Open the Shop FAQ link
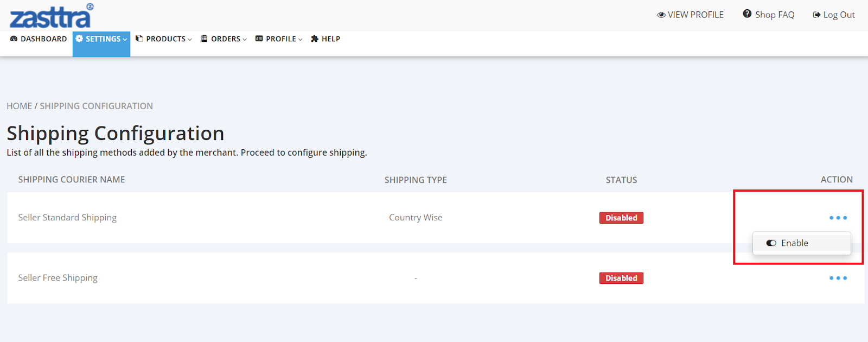This screenshot has height=342, width=868. pyautogui.click(x=774, y=15)
